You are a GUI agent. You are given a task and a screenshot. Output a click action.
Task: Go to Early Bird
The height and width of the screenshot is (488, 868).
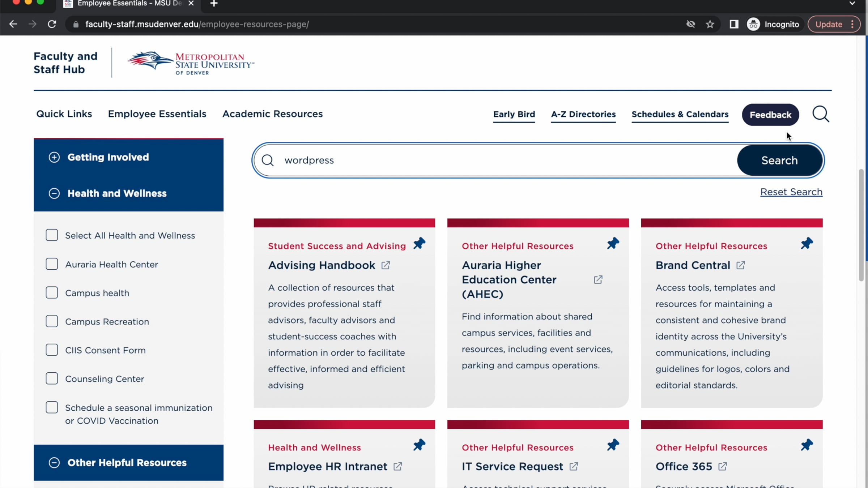(x=514, y=115)
